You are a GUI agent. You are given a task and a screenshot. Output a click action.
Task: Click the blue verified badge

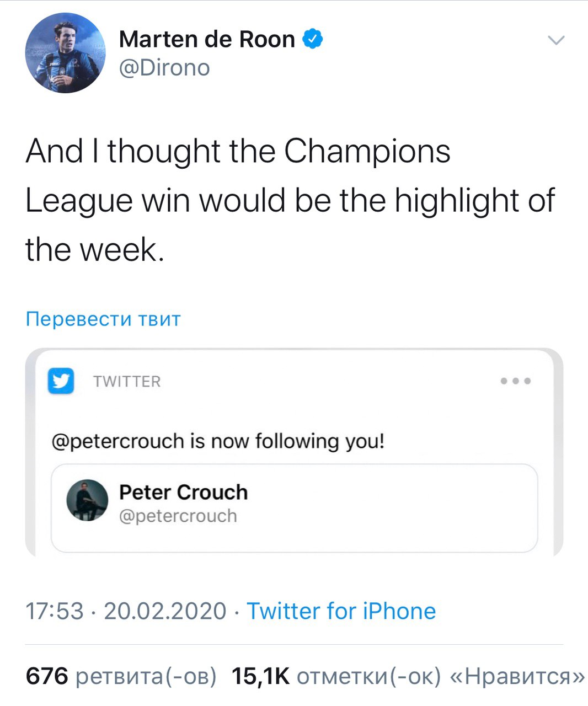pyautogui.click(x=313, y=39)
